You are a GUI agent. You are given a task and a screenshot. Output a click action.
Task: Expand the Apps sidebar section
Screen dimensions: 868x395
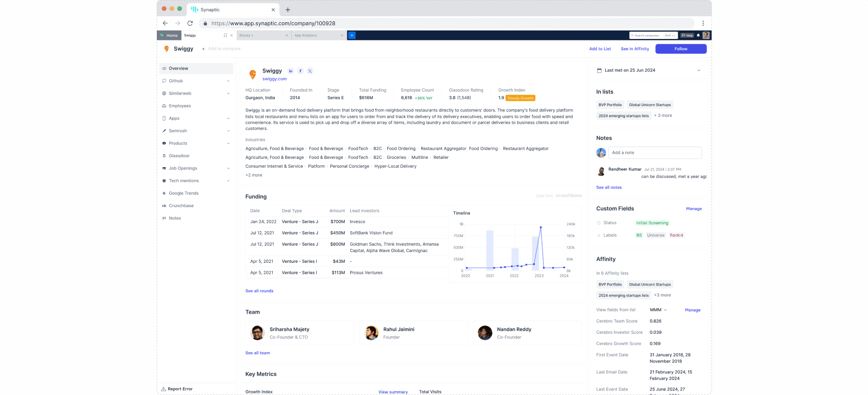[x=228, y=118]
